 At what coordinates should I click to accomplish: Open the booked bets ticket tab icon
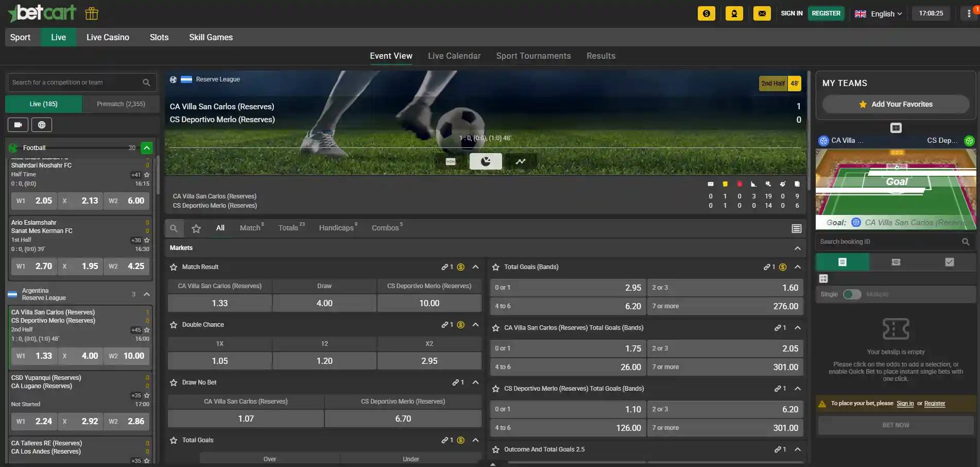(x=896, y=262)
